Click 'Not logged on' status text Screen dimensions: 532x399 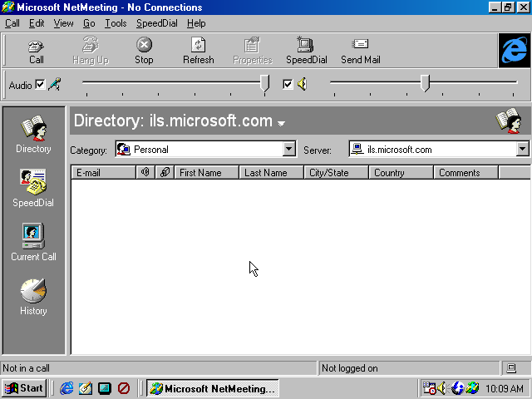coord(349,368)
